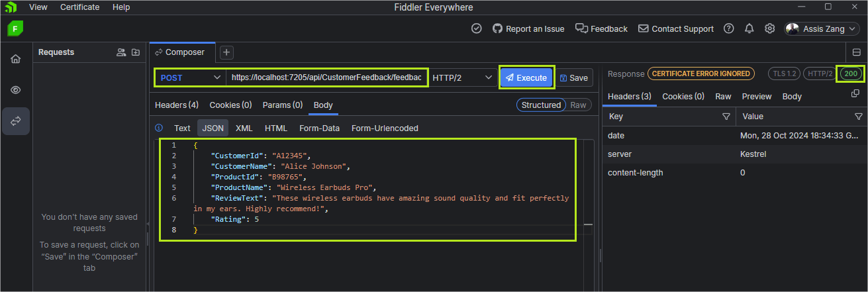Click the checkmark status icon in the top bar
The width and height of the screenshot is (868, 292).
[x=476, y=28]
